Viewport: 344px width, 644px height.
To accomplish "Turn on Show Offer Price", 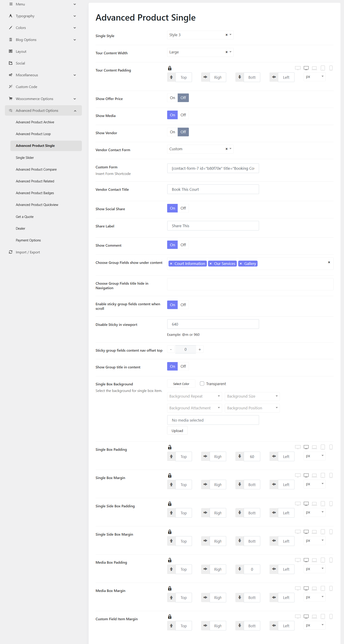I will coord(172,98).
